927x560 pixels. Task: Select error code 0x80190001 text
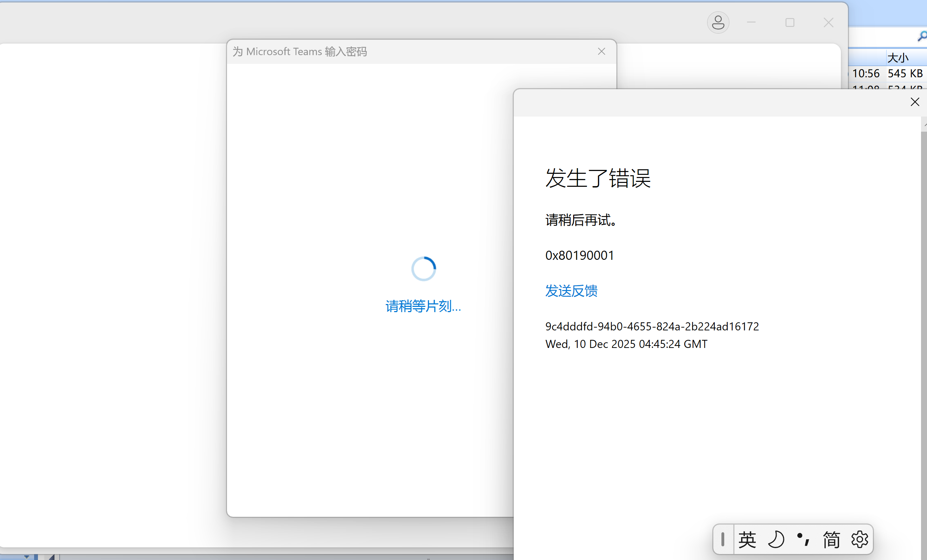pos(579,256)
